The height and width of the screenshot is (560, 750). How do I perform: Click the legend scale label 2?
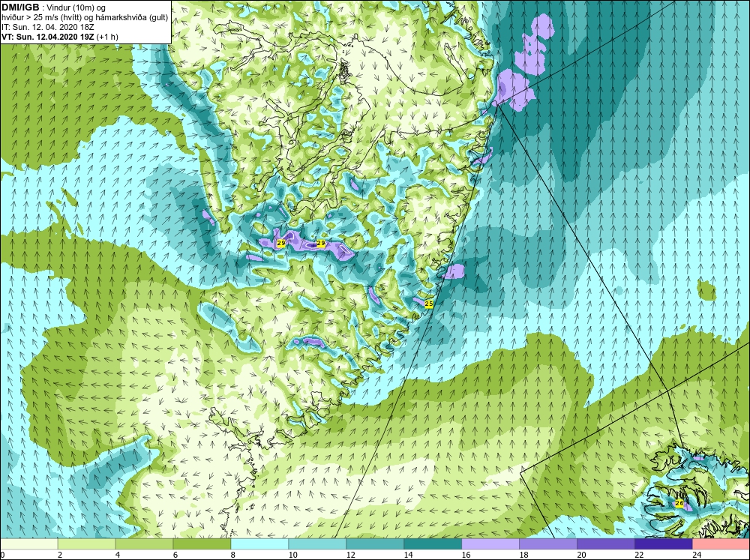tap(60, 555)
